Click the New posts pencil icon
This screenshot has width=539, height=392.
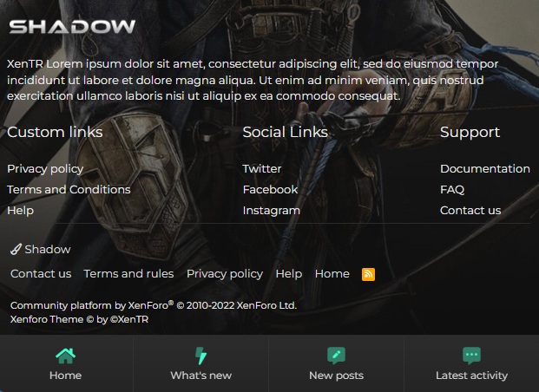click(x=336, y=356)
